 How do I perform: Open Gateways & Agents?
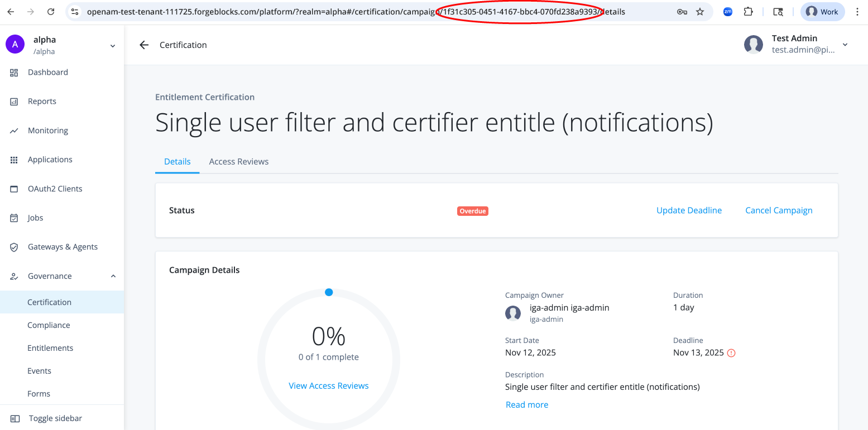pos(63,247)
